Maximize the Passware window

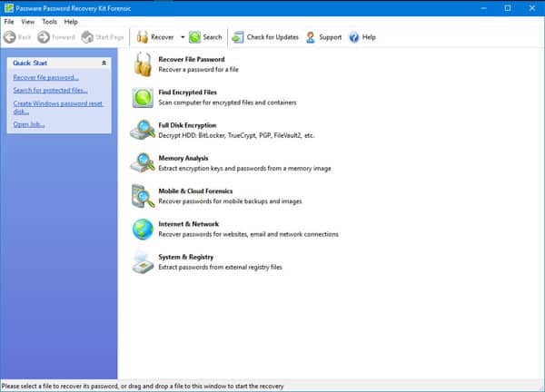(x=508, y=8)
